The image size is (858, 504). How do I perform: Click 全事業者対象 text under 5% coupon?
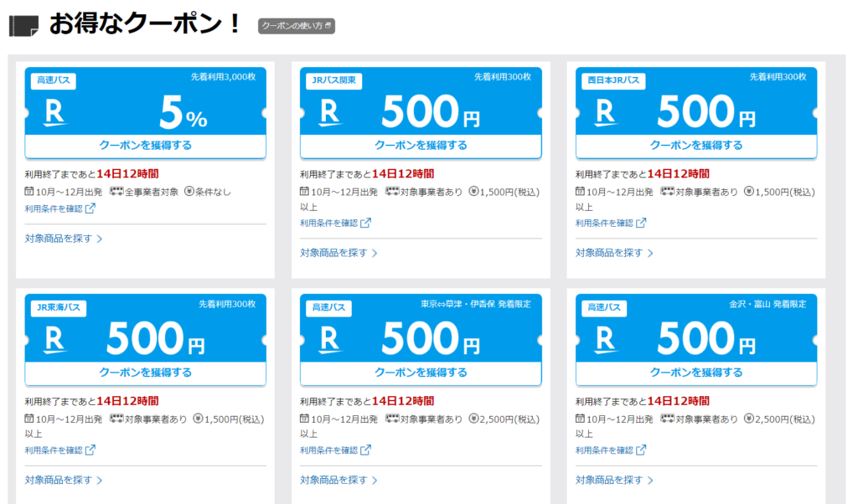pyautogui.click(x=152, y=192)
